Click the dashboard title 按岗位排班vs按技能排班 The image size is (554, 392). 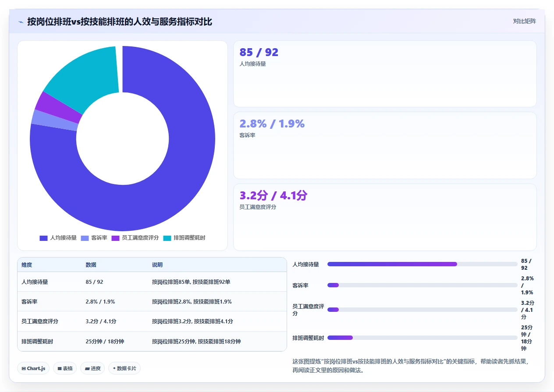point(120,21)
